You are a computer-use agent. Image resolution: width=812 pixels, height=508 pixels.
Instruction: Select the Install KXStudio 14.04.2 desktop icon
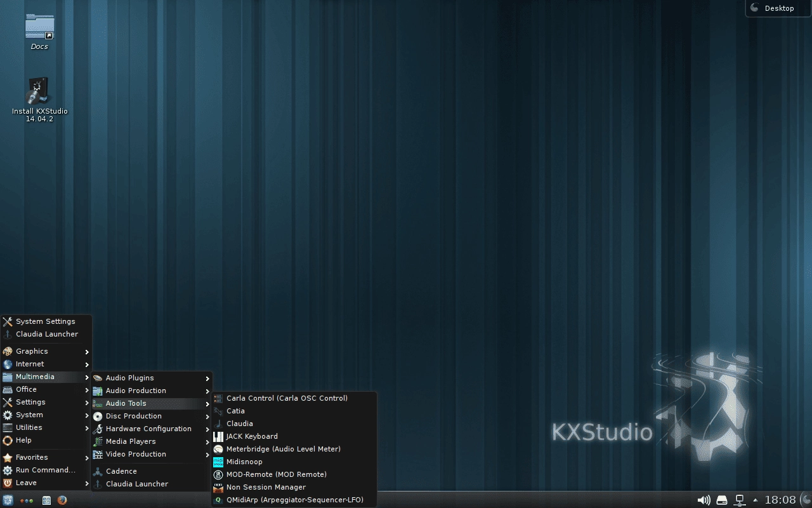click(x=39, y=100)
